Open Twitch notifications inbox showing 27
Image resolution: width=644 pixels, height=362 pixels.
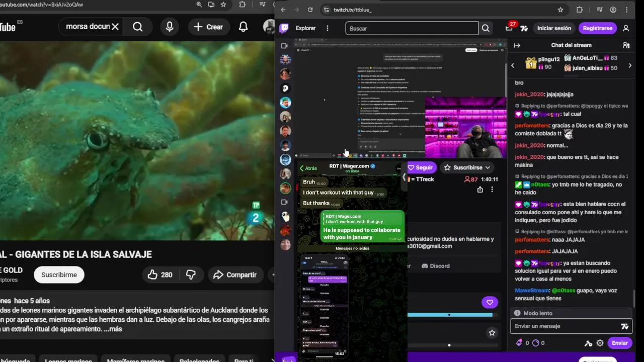tap(509, 28)
